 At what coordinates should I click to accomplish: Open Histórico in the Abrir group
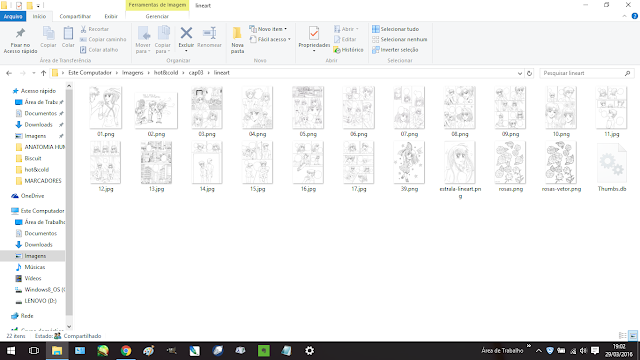(x=349, y=50)
